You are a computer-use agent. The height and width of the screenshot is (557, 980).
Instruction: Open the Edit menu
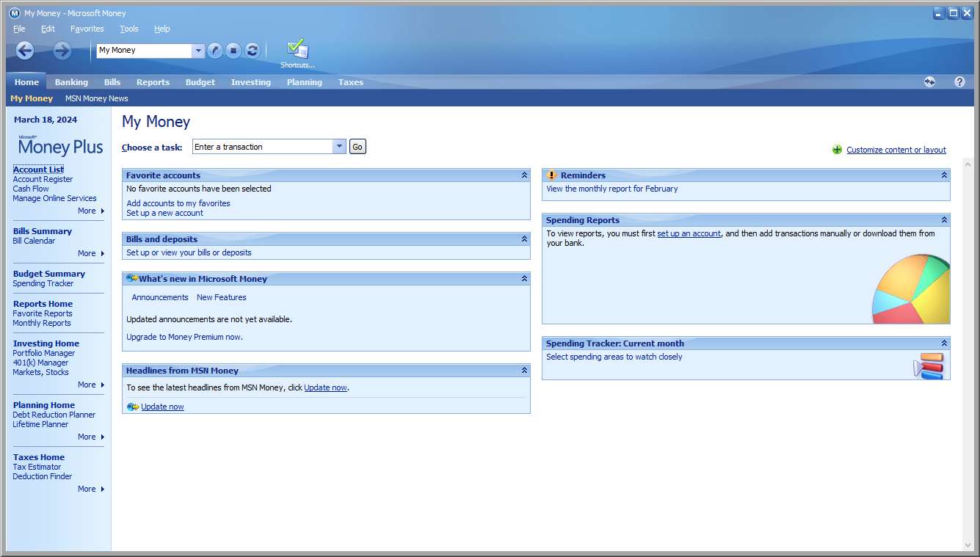[x=48, y=29]
